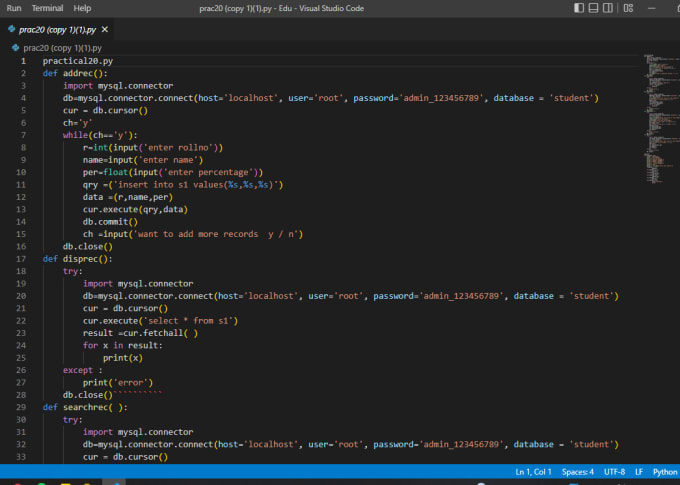Click LF end-of-line indicator
The height and width of the screenshot is (485, 680).
(639, 472)
